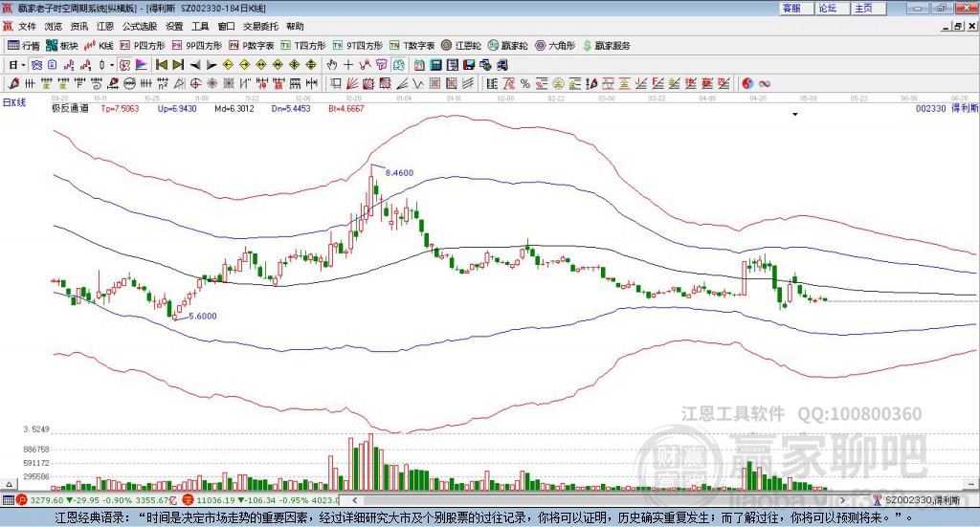980x527 pixels.
Task: Open the 9P四方形 tool
Action: [197, 46]
